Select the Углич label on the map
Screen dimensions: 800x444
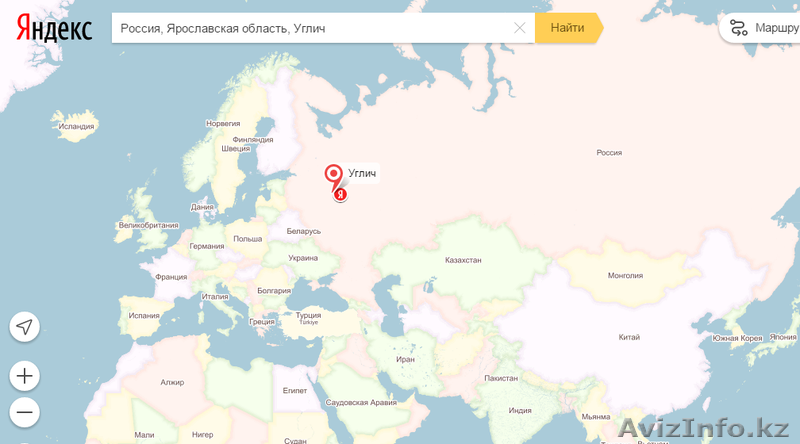[362, 174]
